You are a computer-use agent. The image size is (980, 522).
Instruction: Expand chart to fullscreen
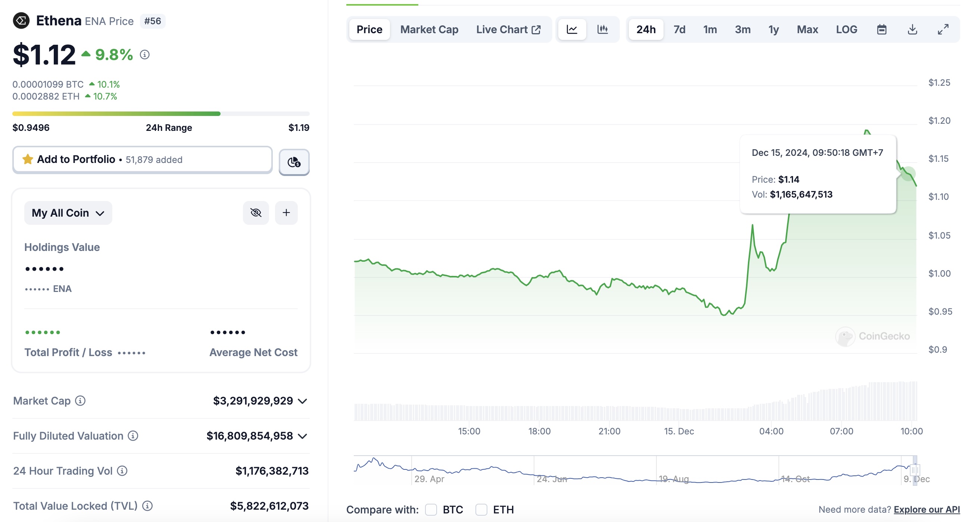pos(943,29)
